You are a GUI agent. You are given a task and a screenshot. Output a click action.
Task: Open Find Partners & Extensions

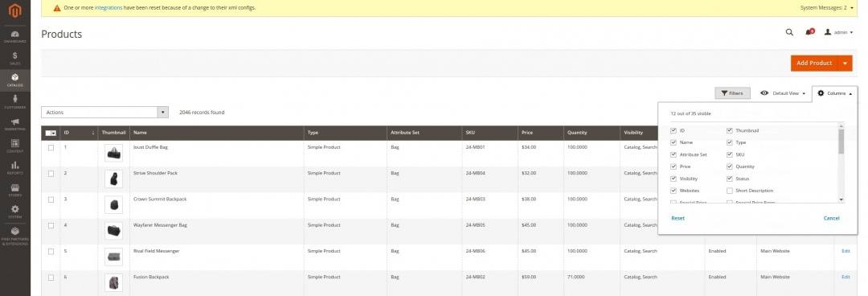point(15,236)
